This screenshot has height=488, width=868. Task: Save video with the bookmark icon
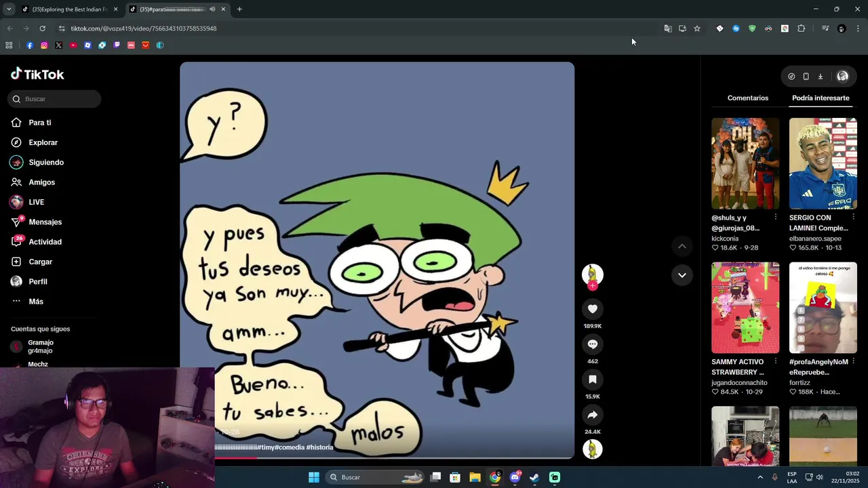pyautogui.click(x=592, y=380)
